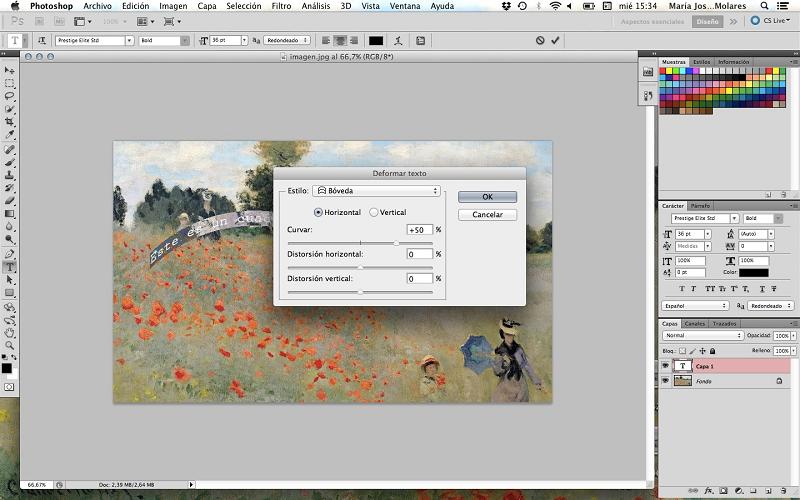Pick the Lasso tool
This screenshot has width=800, height=500.
point(10,96)
